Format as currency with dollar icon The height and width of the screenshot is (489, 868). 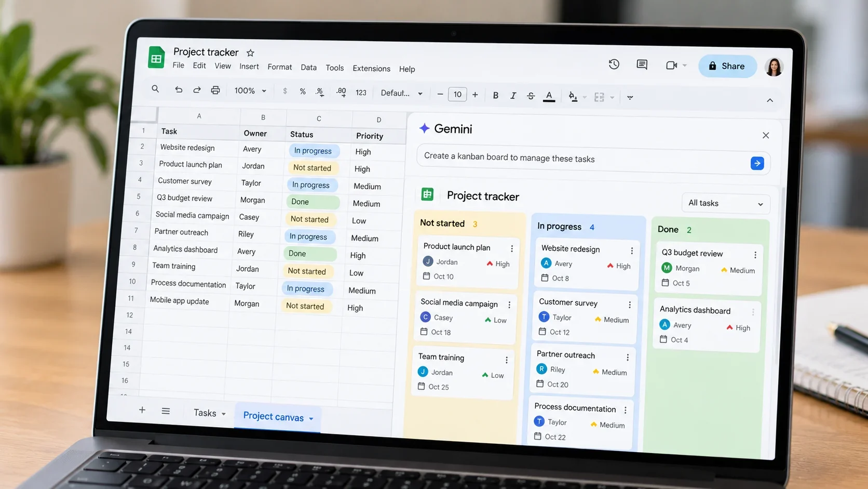pos(285,91)
